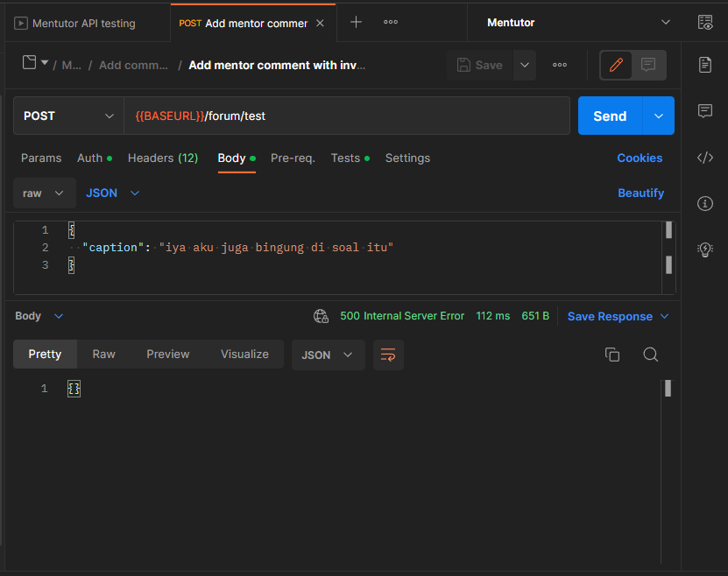This screenshot has height=576, width=728.
Task: Beautify the JSON request body
Action: 640,193
